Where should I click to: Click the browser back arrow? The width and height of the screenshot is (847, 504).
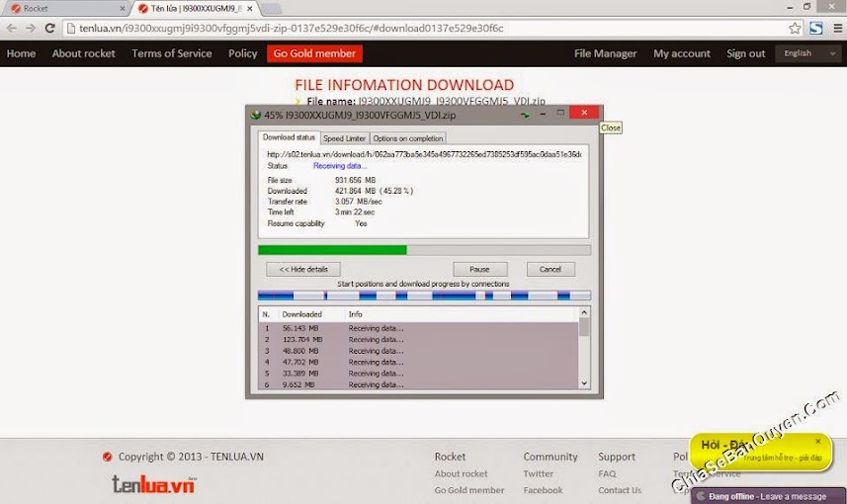[x=11, y=28]
